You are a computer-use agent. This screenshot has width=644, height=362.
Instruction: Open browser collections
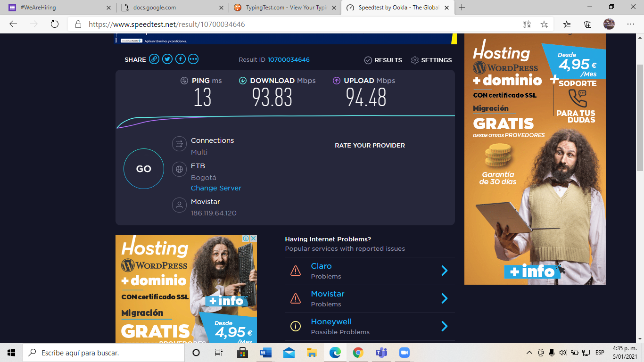pos(588,24)
